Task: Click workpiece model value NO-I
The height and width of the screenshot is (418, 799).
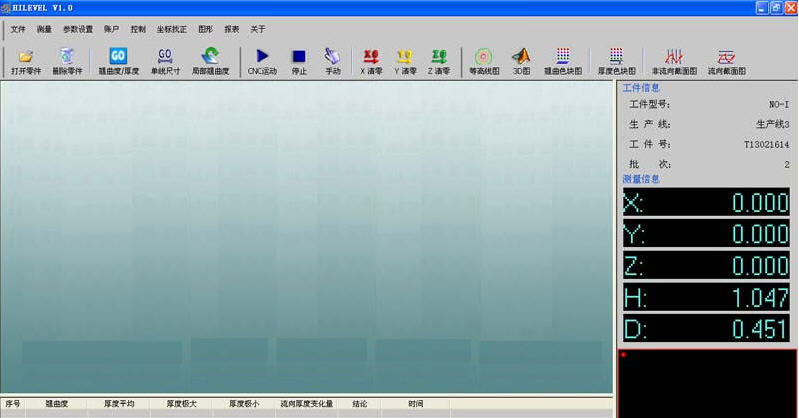Action: click(779, 104)
